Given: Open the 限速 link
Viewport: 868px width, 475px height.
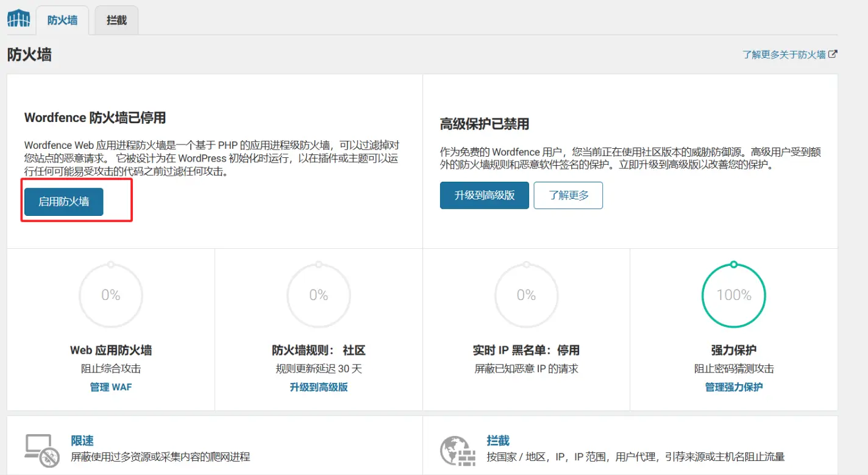Looking at the screenshot, I should click(x=82, y=441).
